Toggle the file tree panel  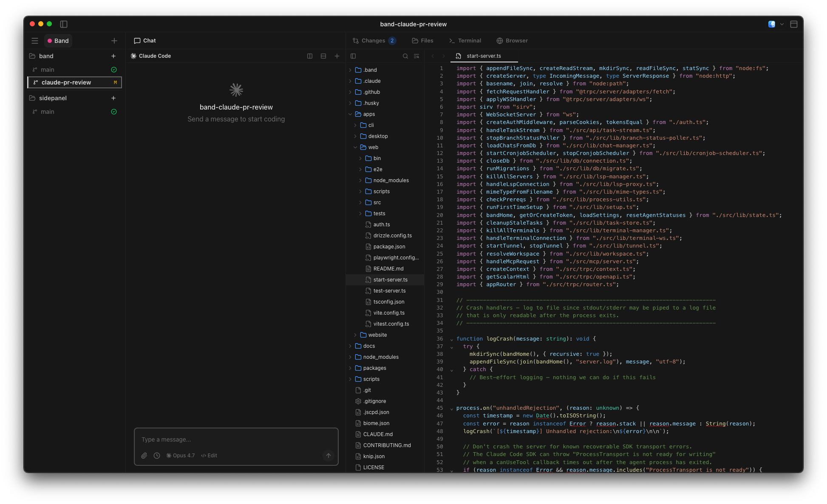(x=353, y=56)
